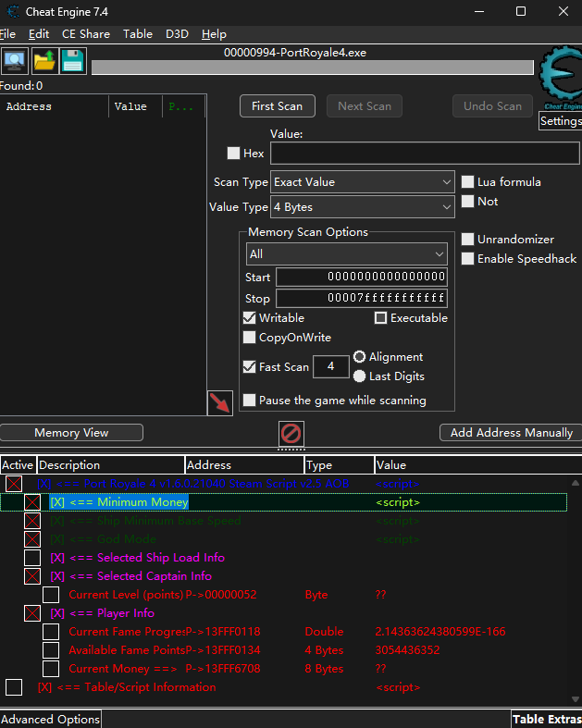Turn on Enable Speedhack

click(x=467, y=259)
